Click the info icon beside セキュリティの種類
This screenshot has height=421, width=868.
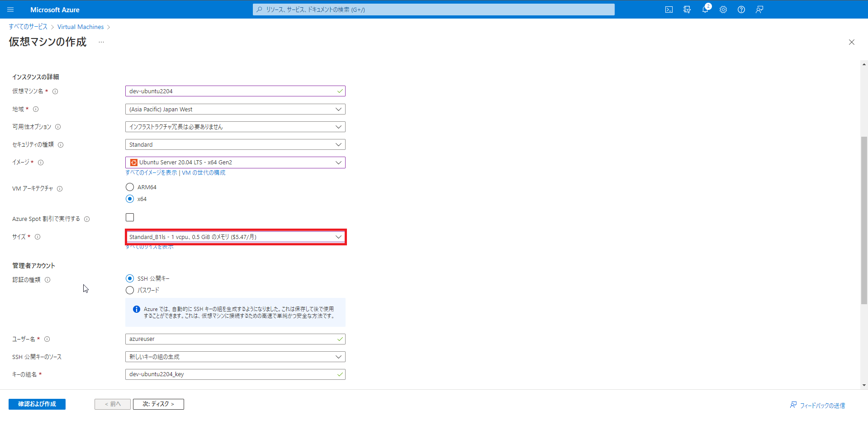(x=61, y=145)
